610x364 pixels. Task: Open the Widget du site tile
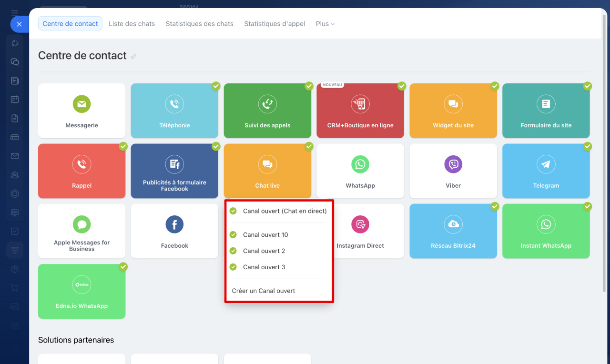pyautogui.click(x=453, y=111)
